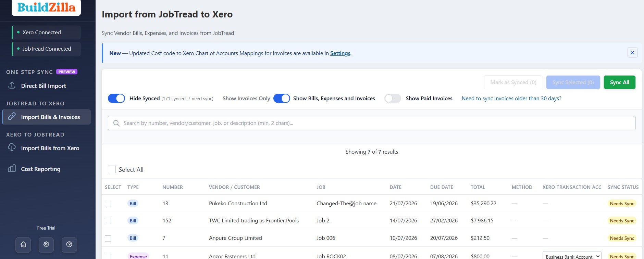Image resolution: width=644 pixels, height=259 pixels.
Task: Toggle the Hide Synced switch
Action: click(x=116, y=99)
